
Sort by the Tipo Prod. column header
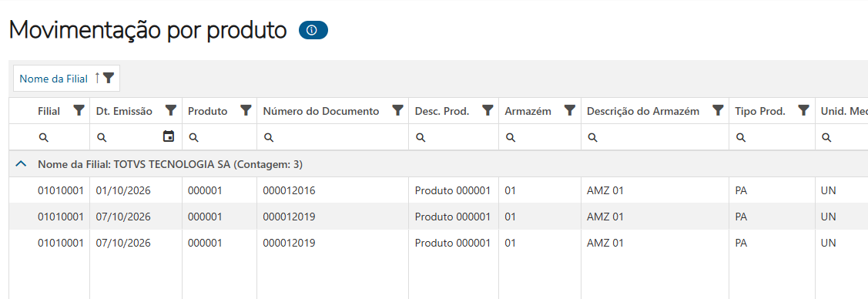(760, 111)
